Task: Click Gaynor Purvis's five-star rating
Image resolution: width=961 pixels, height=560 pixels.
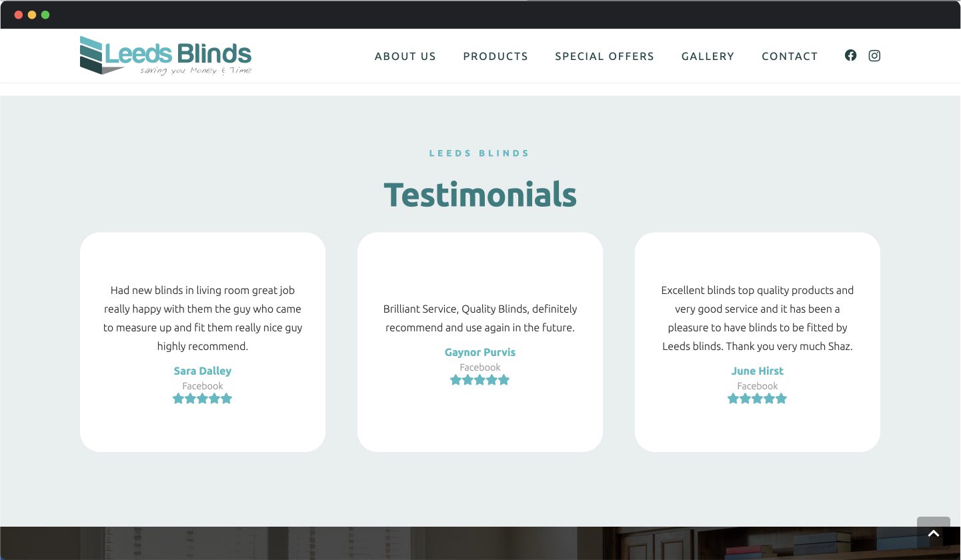Action: [480, 380]
